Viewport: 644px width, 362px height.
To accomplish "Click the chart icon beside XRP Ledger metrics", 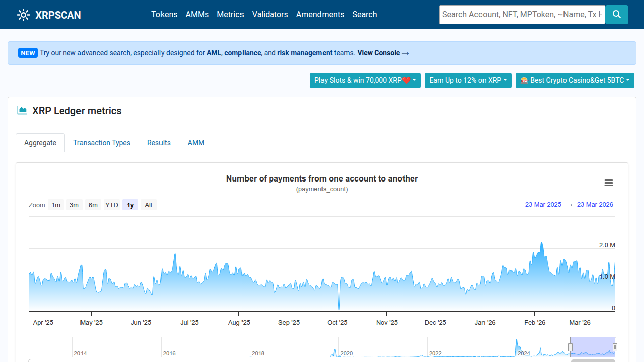I will [x=22, y=110].
